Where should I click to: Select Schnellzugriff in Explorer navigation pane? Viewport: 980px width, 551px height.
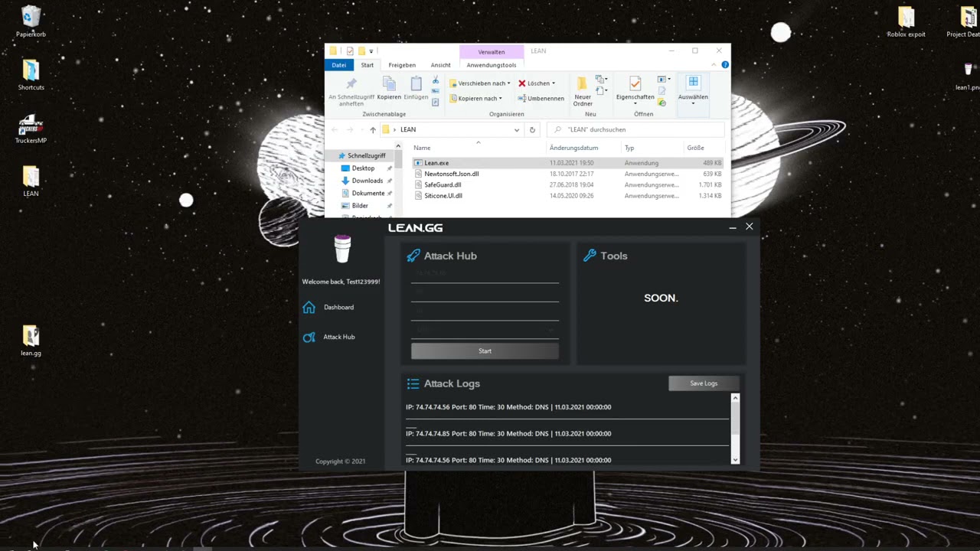366,155
